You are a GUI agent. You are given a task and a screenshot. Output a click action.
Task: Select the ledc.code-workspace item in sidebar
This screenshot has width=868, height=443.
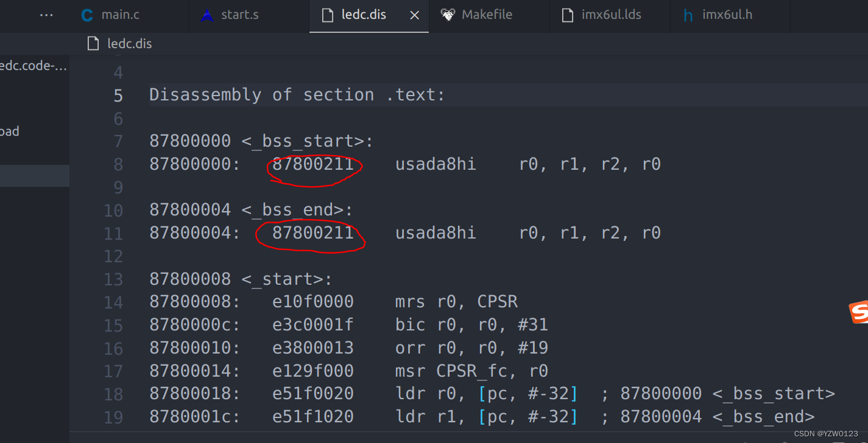click(34, 66)
